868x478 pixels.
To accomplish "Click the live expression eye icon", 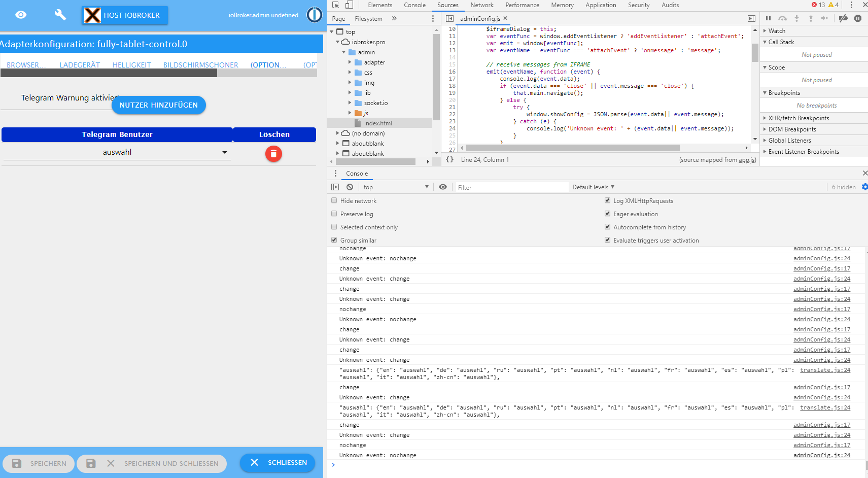I will click(x=443, y=187).
